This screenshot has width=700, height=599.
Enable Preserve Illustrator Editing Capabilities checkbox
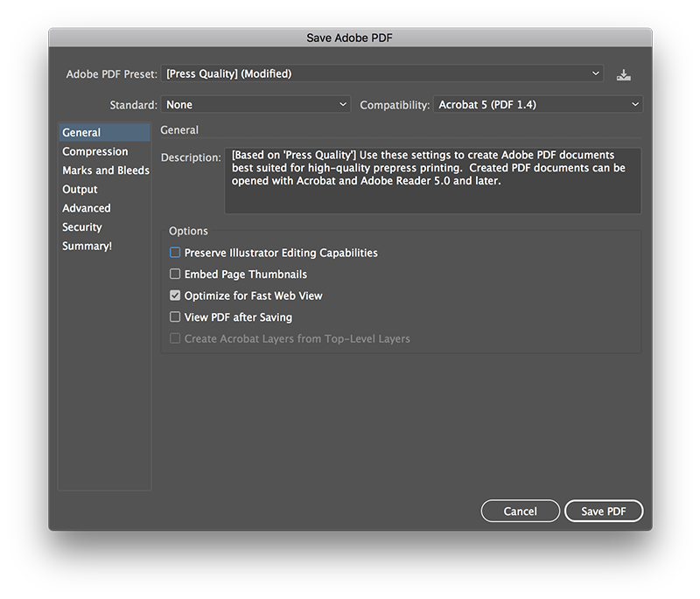click(x=175, y=253)
